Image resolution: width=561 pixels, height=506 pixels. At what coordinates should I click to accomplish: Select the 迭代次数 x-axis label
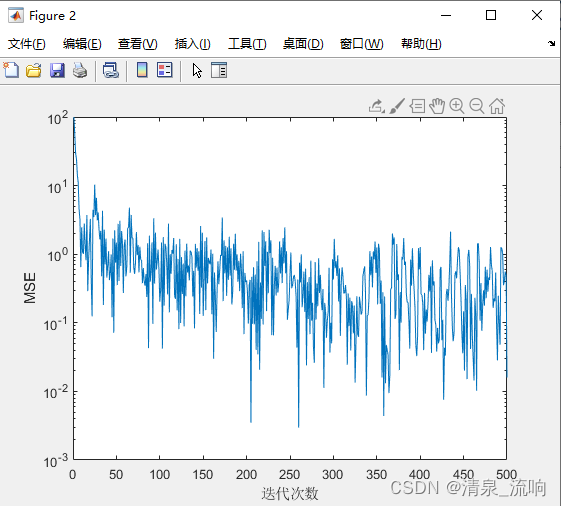pos(289,493)
